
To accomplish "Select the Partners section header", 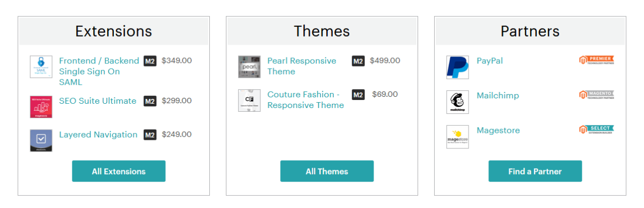I will point(530,31).
